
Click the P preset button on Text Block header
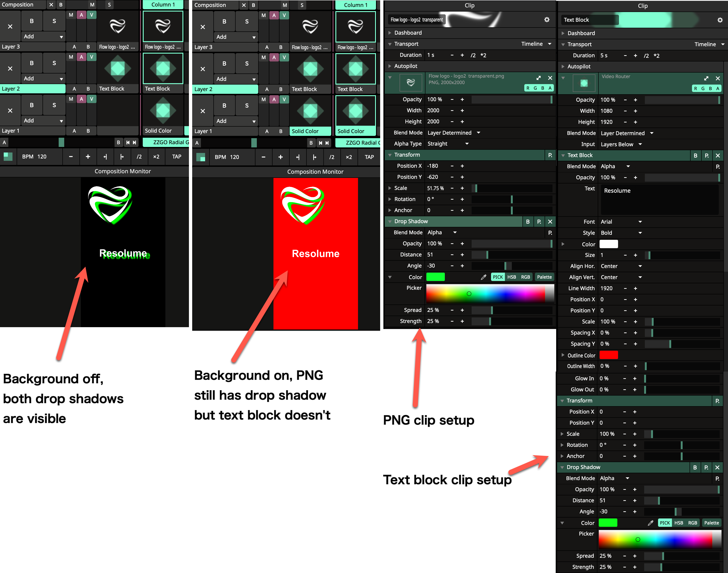pos(707,155)
